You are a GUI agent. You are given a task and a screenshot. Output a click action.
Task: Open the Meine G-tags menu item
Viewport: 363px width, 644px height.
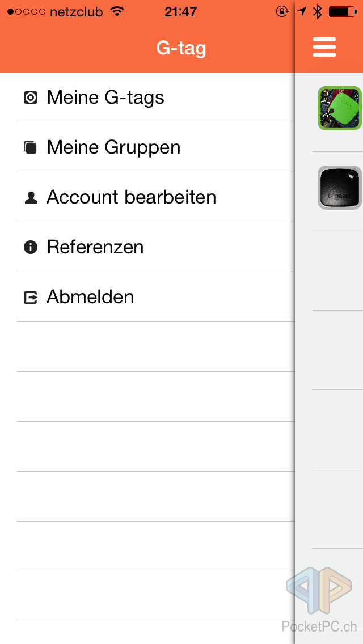tap(105, 98)
